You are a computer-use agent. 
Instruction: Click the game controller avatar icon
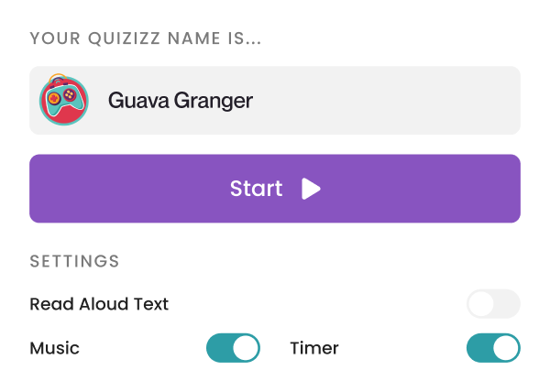[x=63, y=101]
